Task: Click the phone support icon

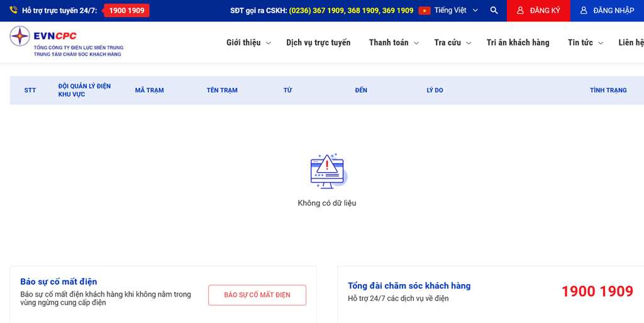Action: 13,11
